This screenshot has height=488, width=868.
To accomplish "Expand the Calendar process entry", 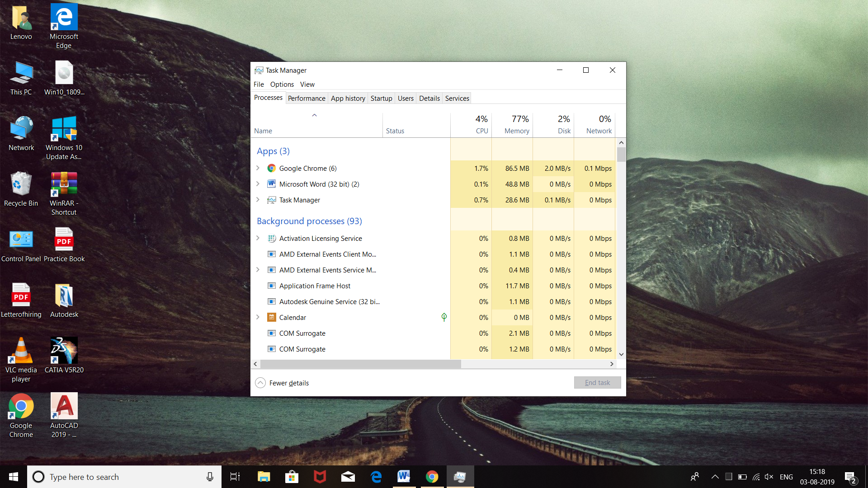I will pos(258,317).
